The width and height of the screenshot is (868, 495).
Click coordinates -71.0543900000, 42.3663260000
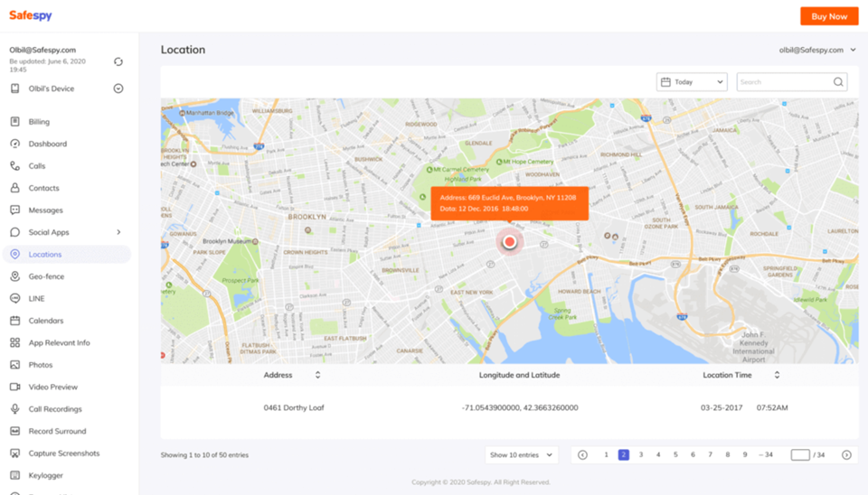coord(520,407)
